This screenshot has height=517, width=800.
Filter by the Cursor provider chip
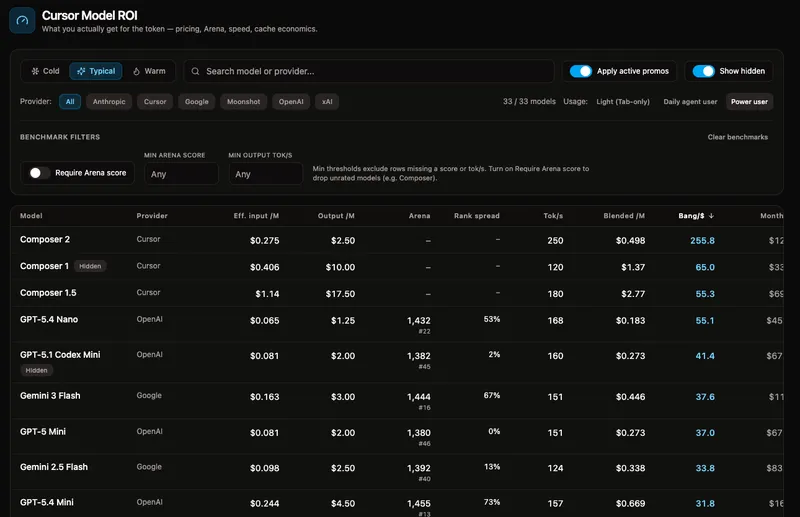click(155, 102)
